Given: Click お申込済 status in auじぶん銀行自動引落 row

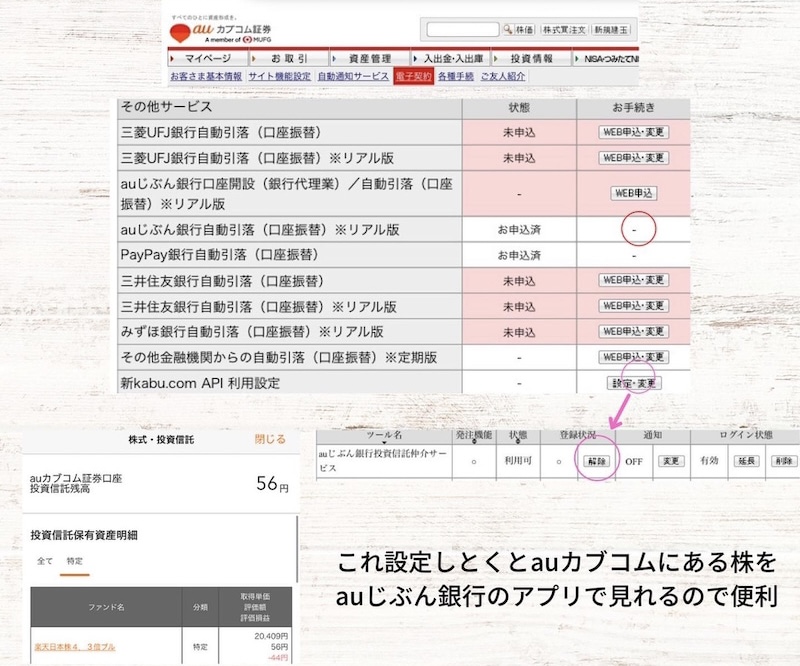Looking at the screenshot, I should [519, 230].
